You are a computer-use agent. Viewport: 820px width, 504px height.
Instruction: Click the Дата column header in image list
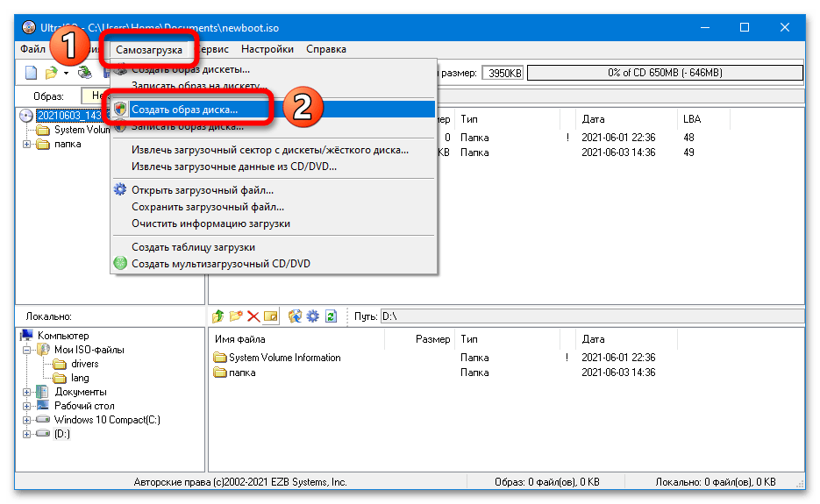coord(626,119)
